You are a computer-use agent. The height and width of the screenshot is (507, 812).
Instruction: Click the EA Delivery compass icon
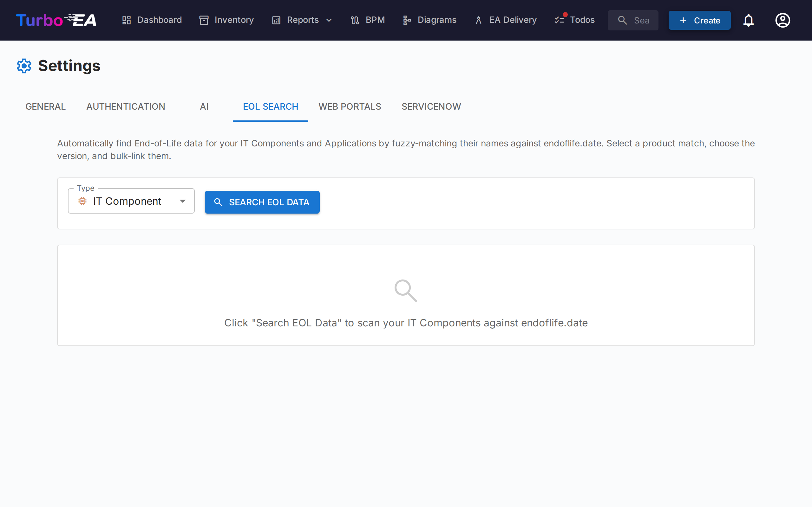(x=478, y=20)
